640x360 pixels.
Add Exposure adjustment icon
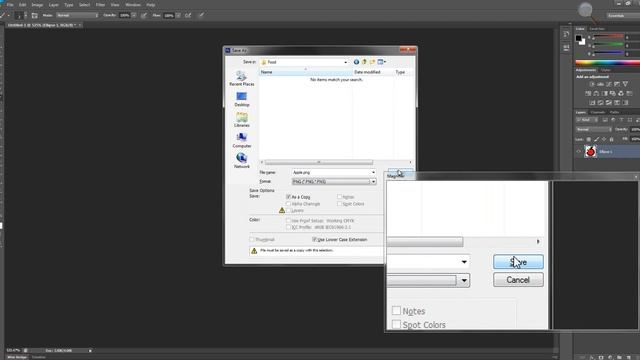617,84
